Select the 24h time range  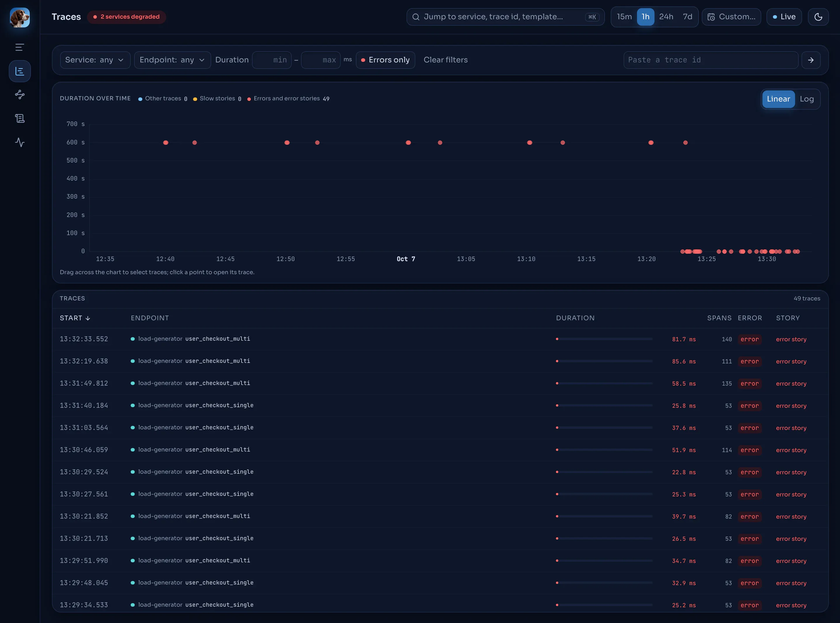[666, 17]
